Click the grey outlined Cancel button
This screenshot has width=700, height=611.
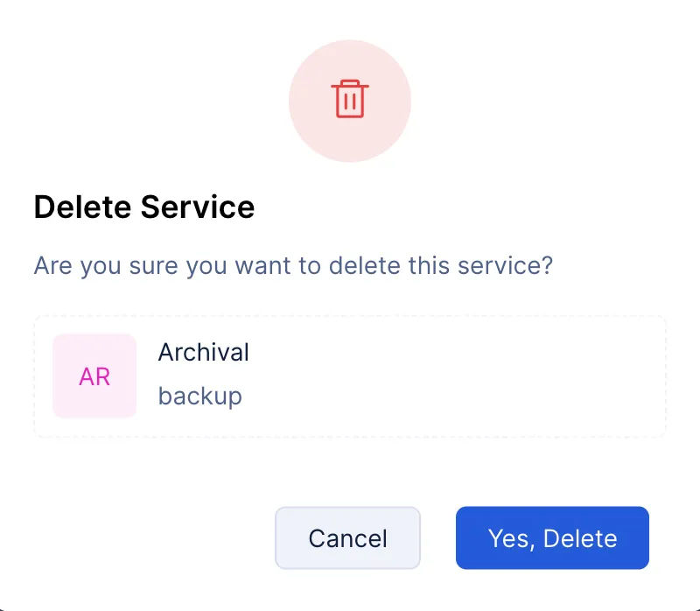347,537
